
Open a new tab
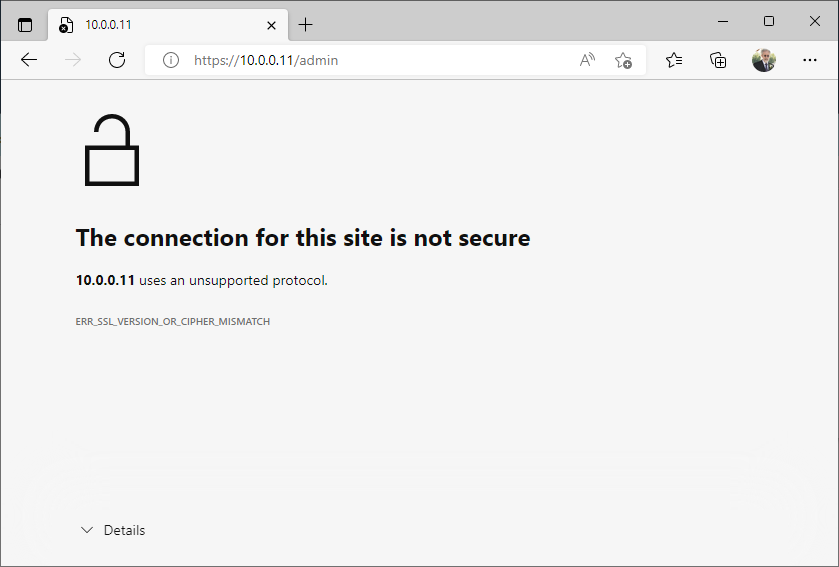point(306,24)
